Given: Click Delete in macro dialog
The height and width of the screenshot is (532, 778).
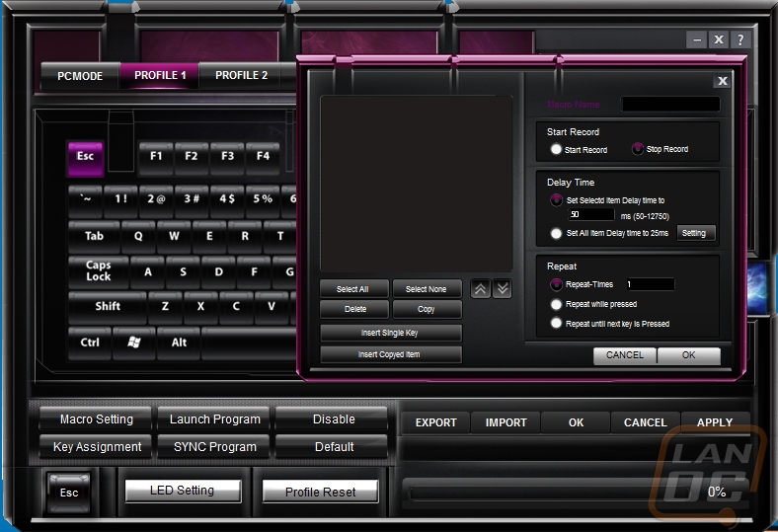Looking at the screenshot, I should click(353, 309).
